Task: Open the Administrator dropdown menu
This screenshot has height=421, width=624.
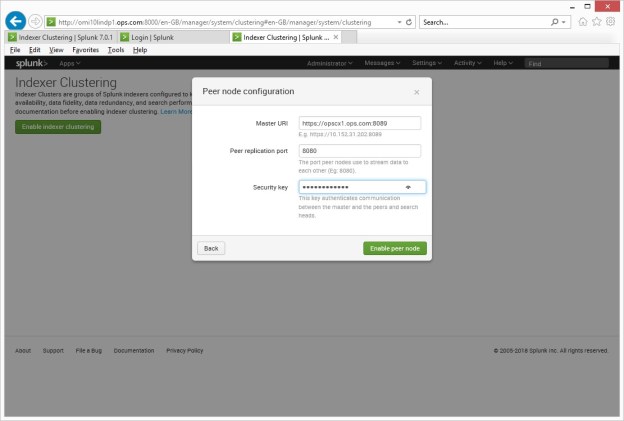Action: coord(330,63)
